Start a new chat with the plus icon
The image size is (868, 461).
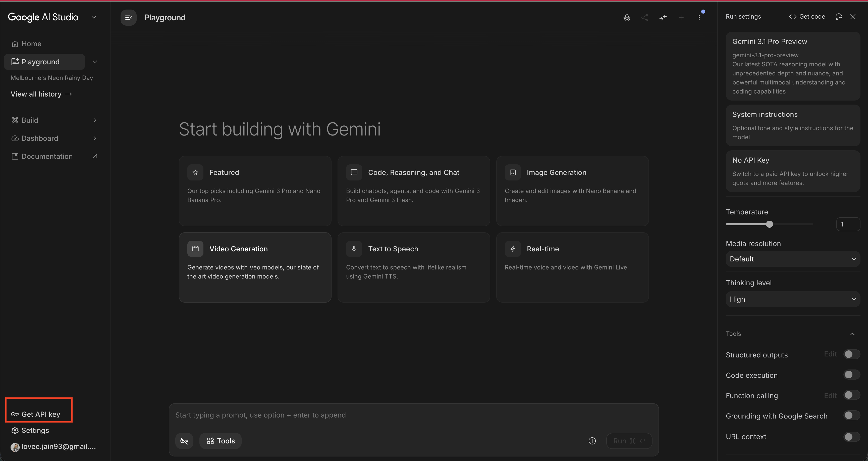point(681,18)
